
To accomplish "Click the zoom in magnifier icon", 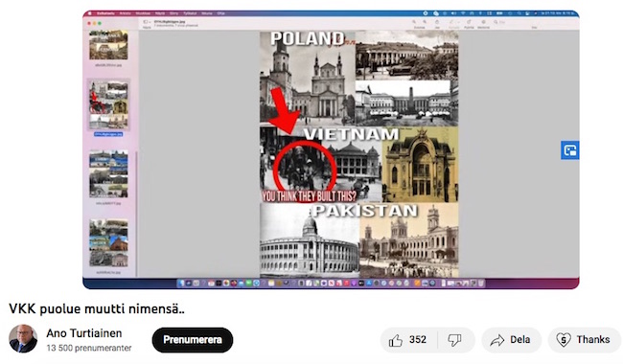I will pyautogui.click(x=425, y=22).
